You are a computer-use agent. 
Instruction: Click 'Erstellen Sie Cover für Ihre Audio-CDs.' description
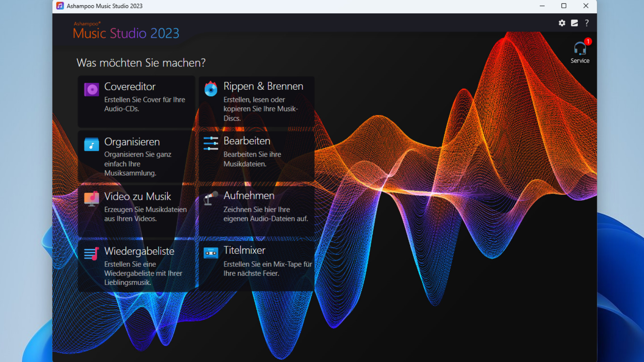pos(145,104)
